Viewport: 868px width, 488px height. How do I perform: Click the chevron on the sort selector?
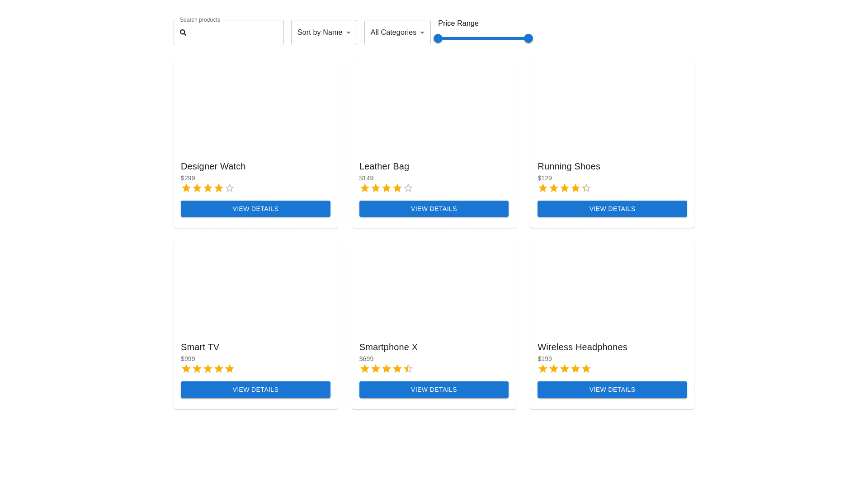349,32
